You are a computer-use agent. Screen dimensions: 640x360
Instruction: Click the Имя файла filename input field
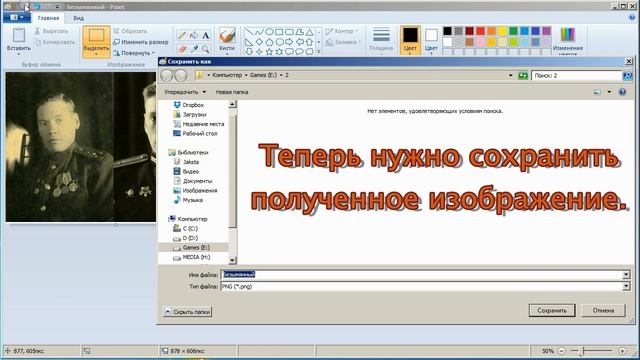tap(422, 275)
